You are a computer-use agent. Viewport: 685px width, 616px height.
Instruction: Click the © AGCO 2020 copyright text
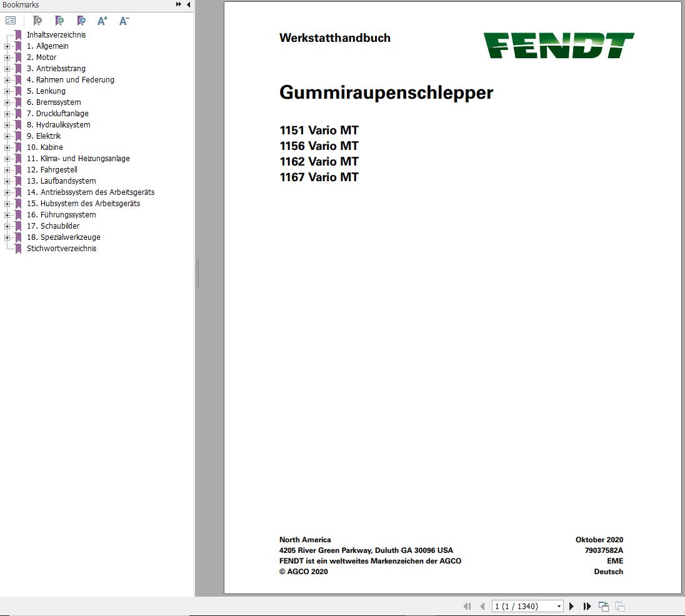click(304, 572)
